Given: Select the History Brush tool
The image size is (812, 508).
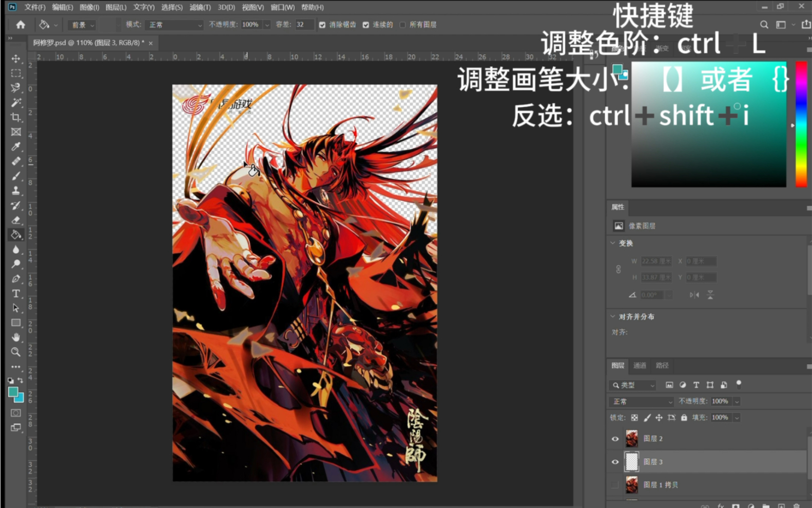Looking at the screenshot, I should click(x=16, y=205).
